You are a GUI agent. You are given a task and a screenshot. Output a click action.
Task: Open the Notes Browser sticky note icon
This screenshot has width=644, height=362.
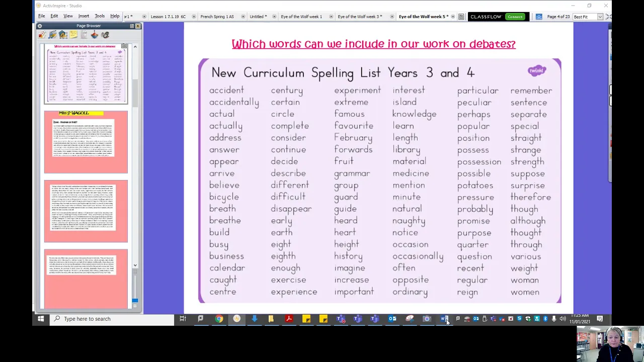pyautogui.click(x=73, y=35)
